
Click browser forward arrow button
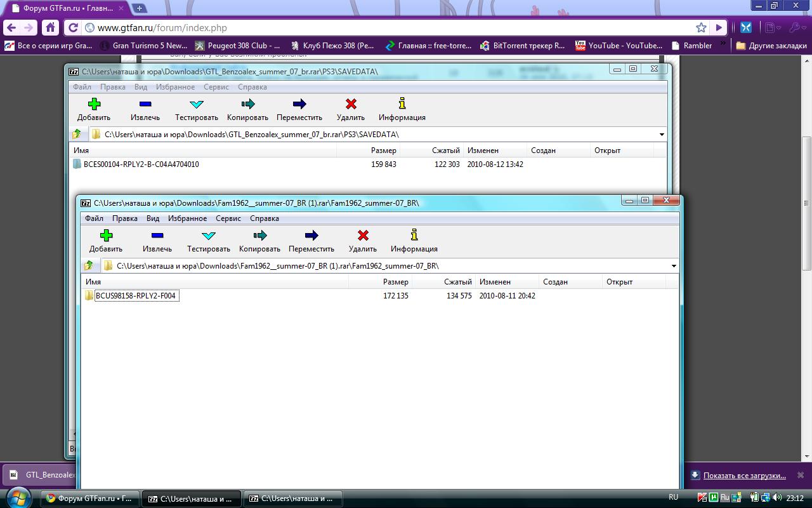pos(29,28)
